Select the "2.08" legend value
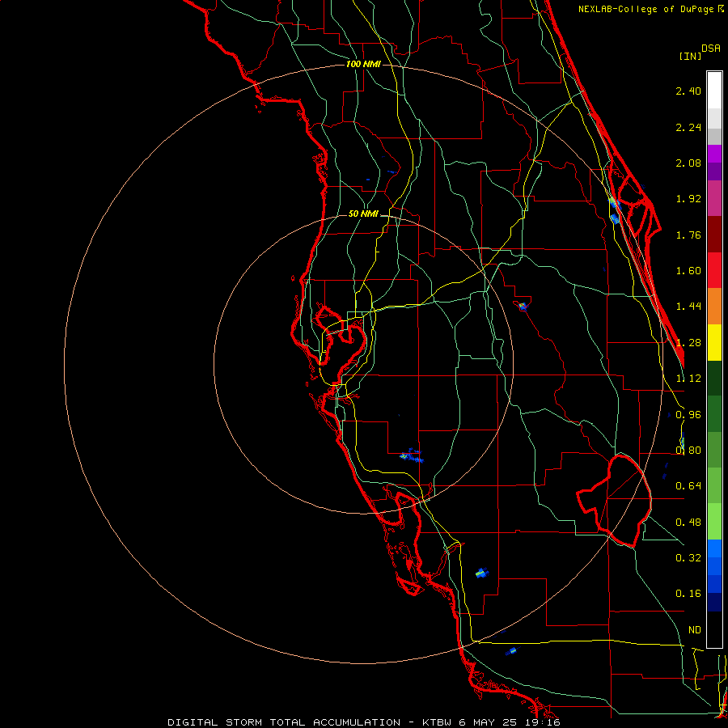 (688, 163)
